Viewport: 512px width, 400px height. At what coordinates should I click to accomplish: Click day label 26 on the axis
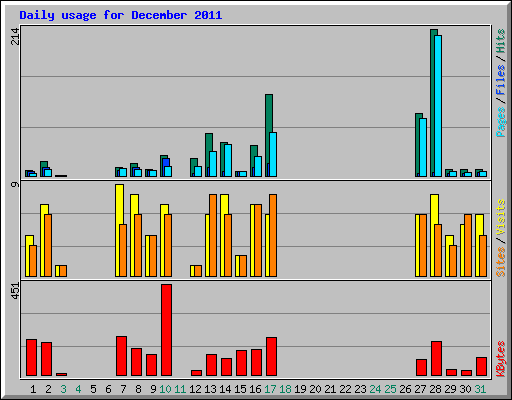pyautogui.click(x=405, y=389)
